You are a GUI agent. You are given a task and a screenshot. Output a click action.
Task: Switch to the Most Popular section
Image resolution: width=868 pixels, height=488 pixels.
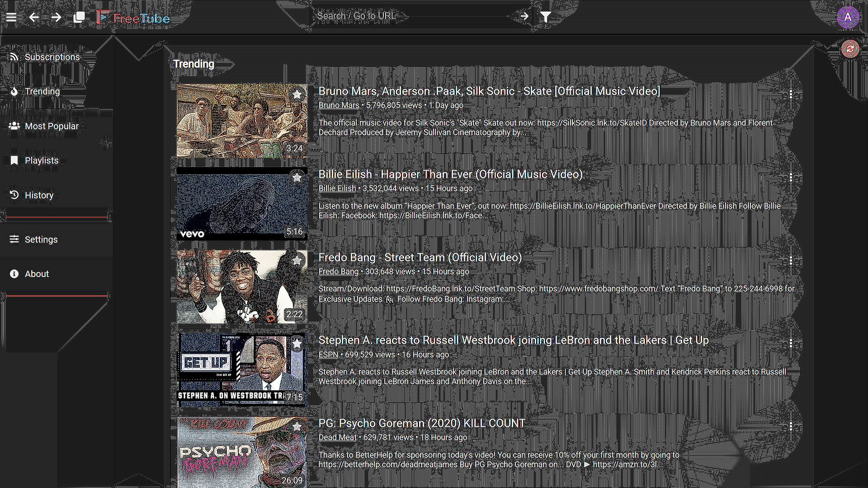tap(51, 126)
